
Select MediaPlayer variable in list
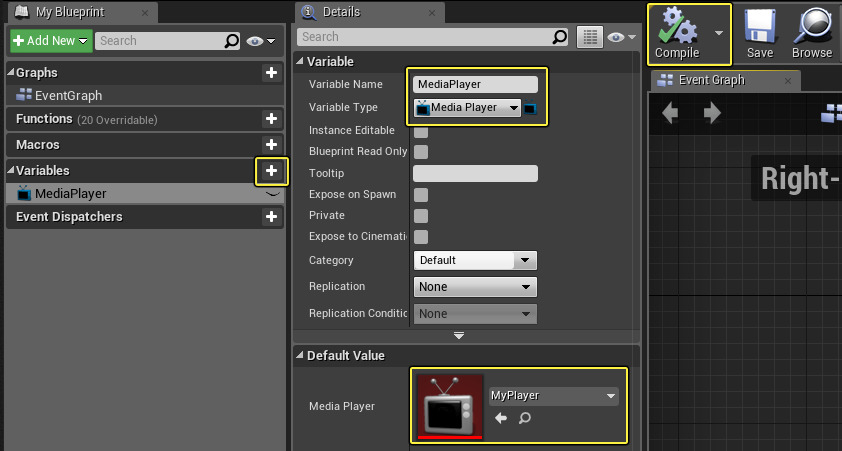point(144,193)
